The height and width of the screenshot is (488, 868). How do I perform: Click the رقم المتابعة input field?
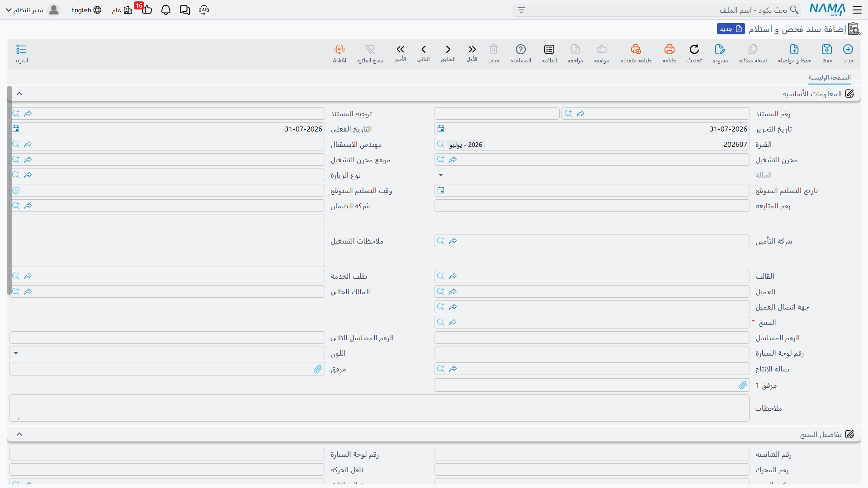[x=592, y=206]
